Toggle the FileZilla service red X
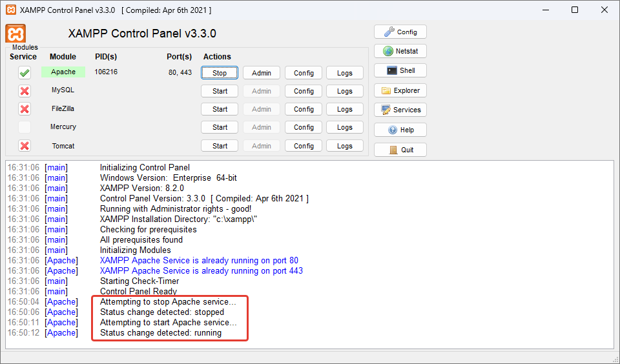The width and height of the screenshot is (620, 364). click(x=25, y=108)
